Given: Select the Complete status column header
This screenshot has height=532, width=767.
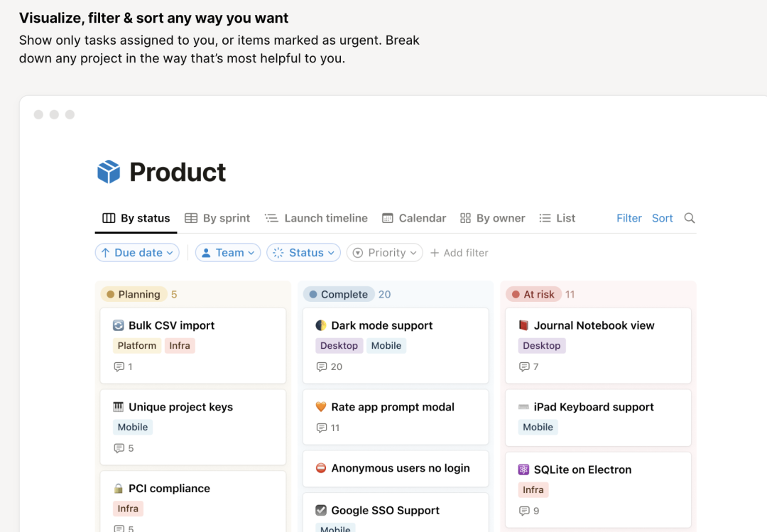Looking at the screenshot, I should coord(339,294).
